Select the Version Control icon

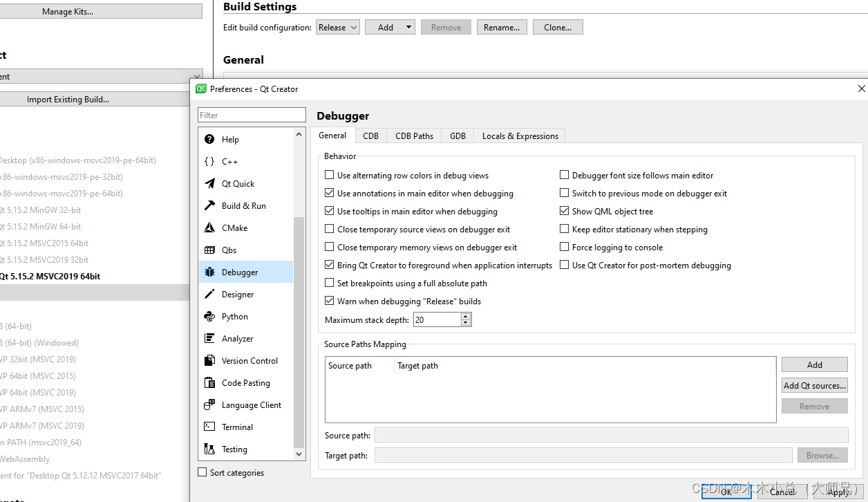click(x=209, y=360)
